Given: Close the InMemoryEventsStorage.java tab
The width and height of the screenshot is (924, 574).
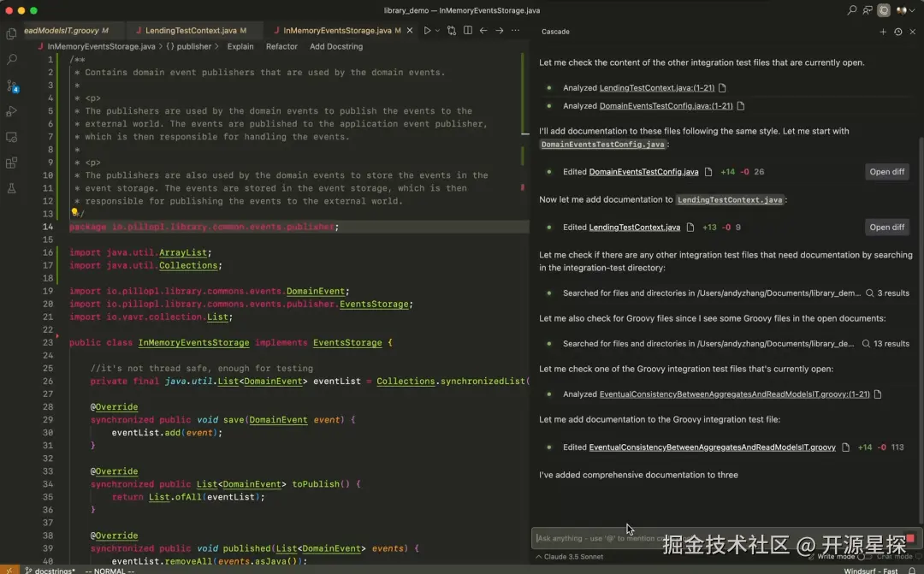Looking at the screenshot, I should (410, 31).
